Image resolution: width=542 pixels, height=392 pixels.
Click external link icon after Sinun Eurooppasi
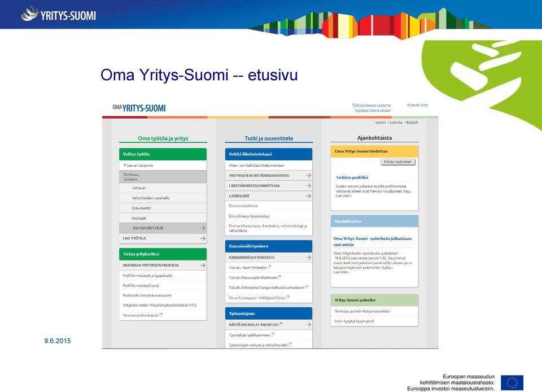coord(287,297)
